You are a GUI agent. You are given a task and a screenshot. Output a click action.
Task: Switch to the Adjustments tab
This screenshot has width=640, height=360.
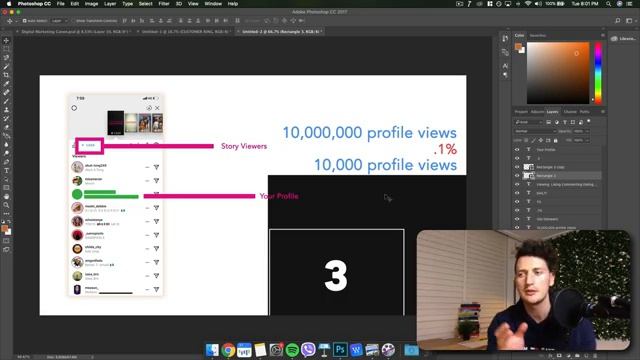pos(537,111)
